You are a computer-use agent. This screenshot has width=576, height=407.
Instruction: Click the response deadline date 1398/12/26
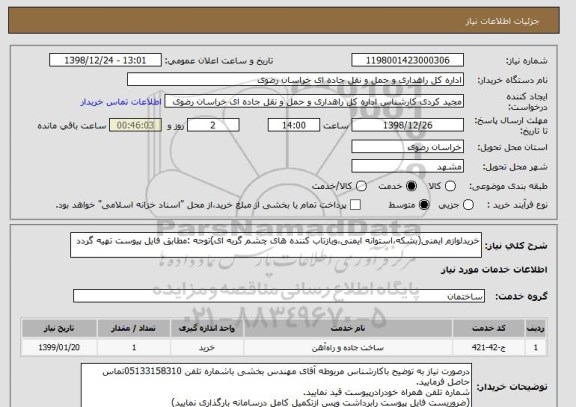(x=407, y=125)
